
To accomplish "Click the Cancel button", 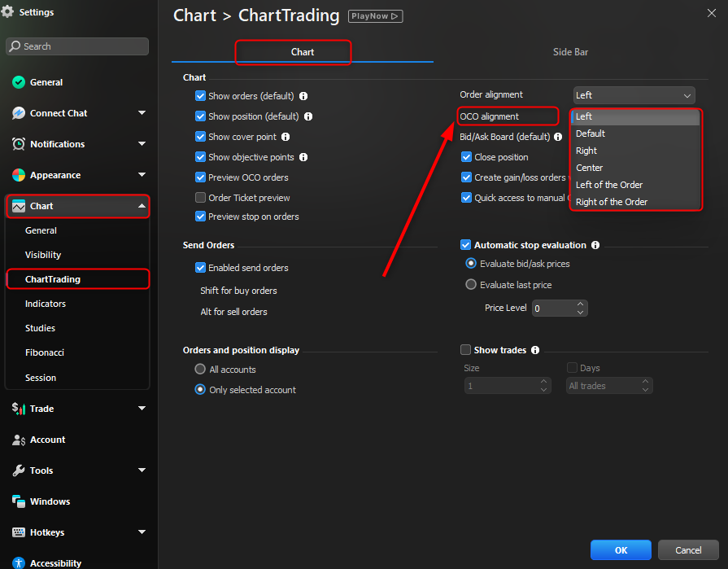I will 688,550.
